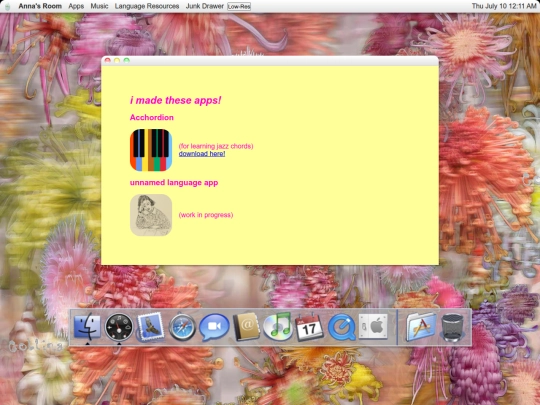The width and height of the screenshot is (540, 405).
Task: Open the Music menu
Action: point(99,6)
